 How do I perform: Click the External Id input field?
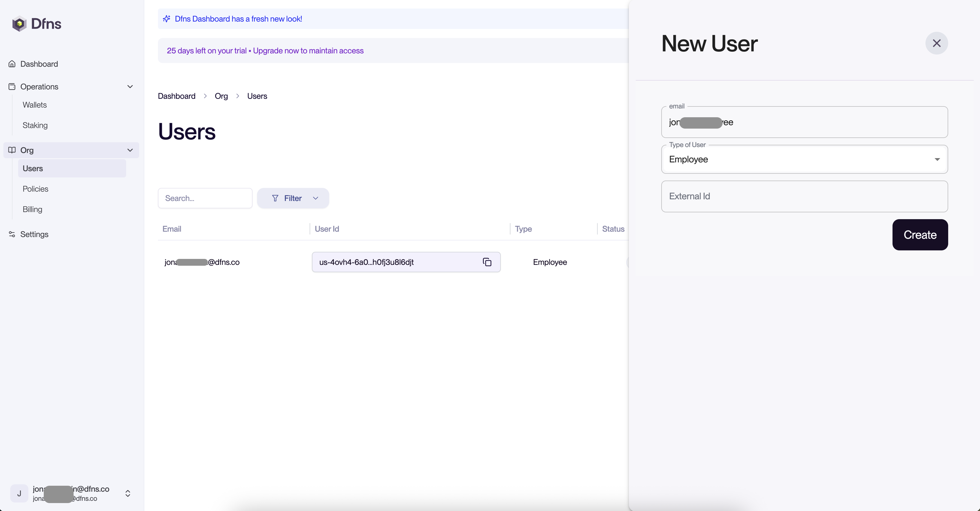click(804, 196)
